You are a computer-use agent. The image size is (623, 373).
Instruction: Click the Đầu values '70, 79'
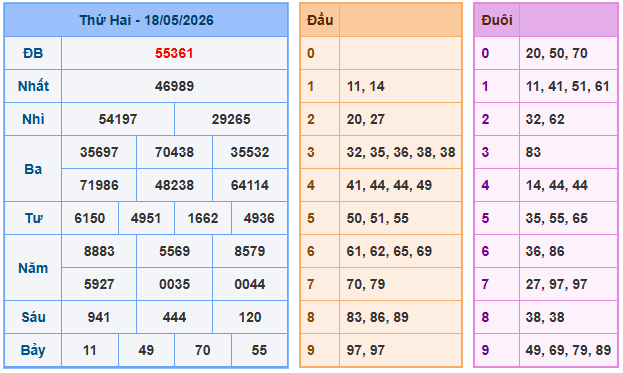(x=366, y=284)
